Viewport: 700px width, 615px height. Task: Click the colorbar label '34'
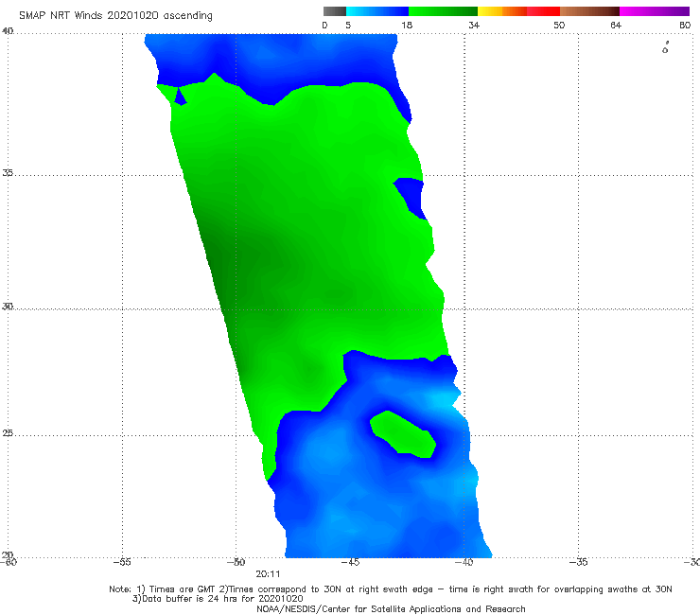pos(474,25)
